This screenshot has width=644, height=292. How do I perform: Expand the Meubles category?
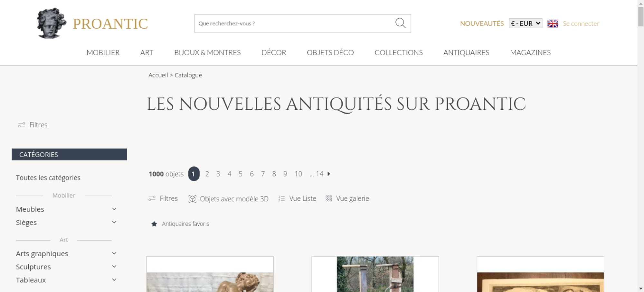tap(114, 209)
